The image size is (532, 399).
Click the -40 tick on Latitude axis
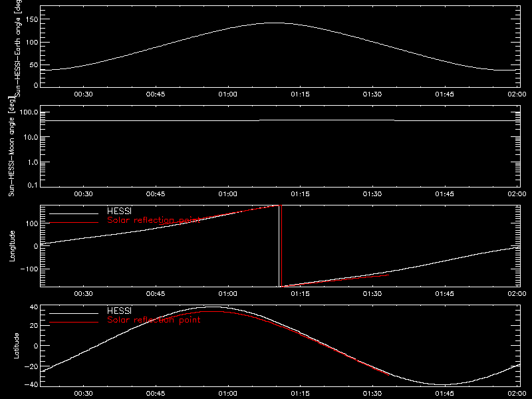[31, 384]
